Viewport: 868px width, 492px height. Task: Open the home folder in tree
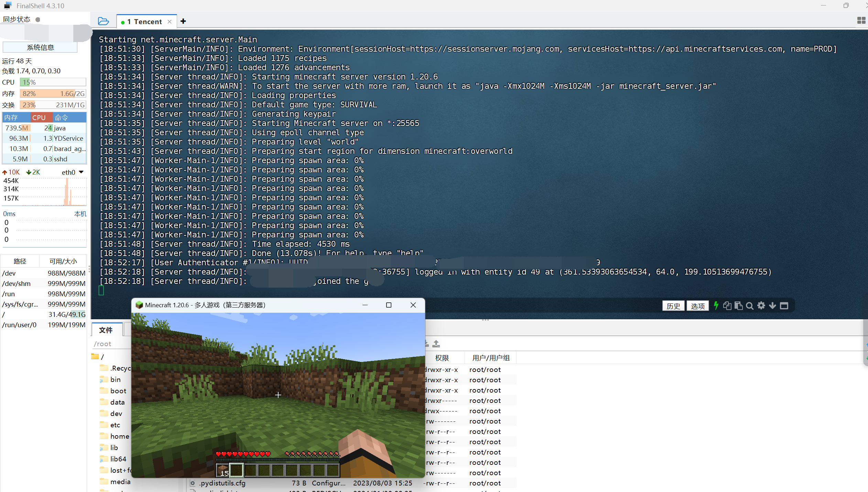click(x=115, y=436)
